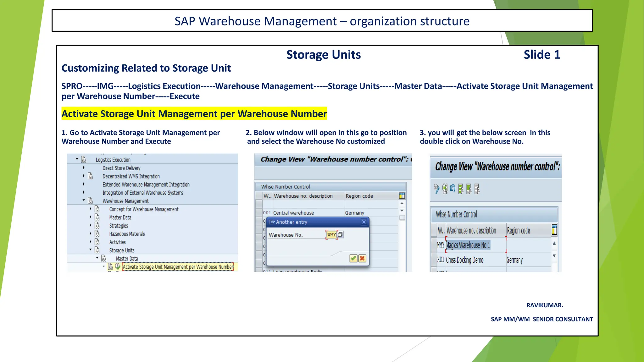Expand Integration of External Warehouse Systems node
The height and width of the screenshot is (362, 644).
[x=84, y=192]
